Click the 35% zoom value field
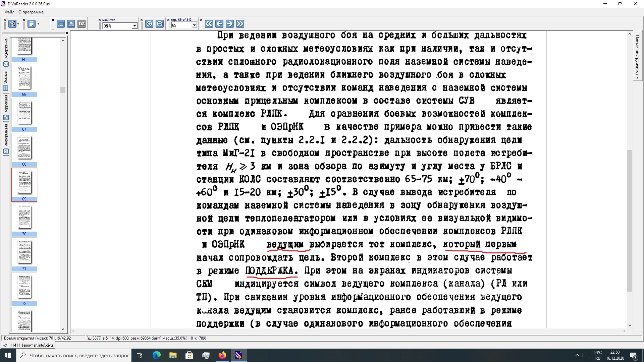 (117, 26)
